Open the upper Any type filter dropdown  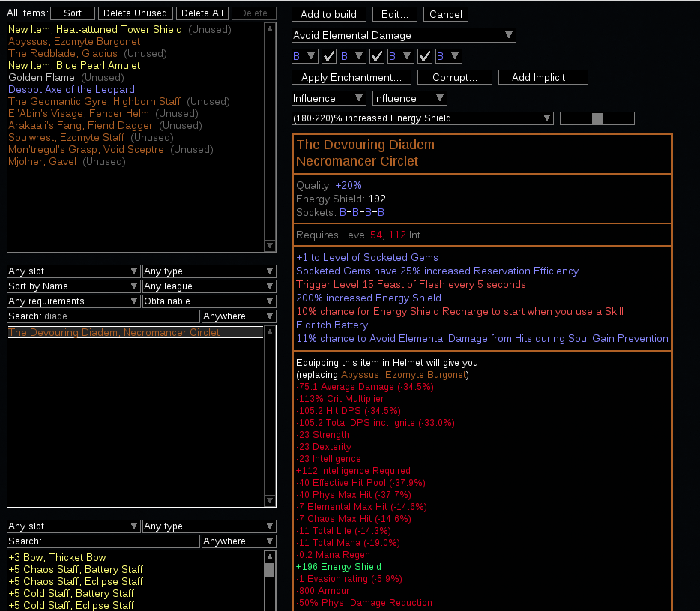click(x=209, y=271)
